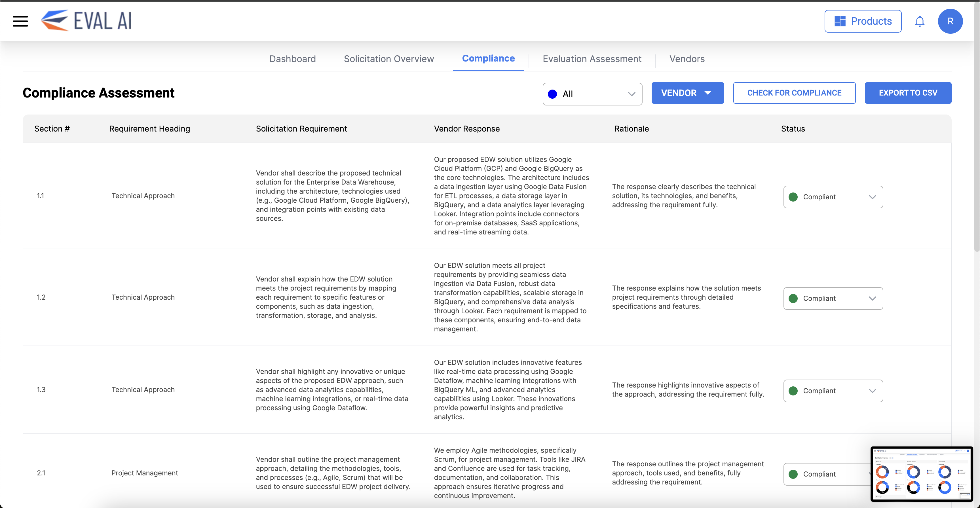Click the picture-in-picture preview thumbnail

pos(921,474)
